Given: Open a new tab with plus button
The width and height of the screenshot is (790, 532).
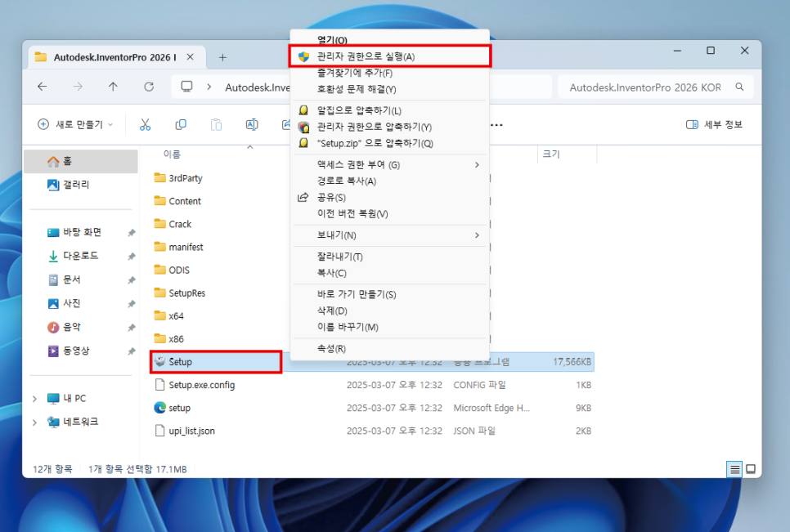Looking at the screenshot, I should 222,57.
